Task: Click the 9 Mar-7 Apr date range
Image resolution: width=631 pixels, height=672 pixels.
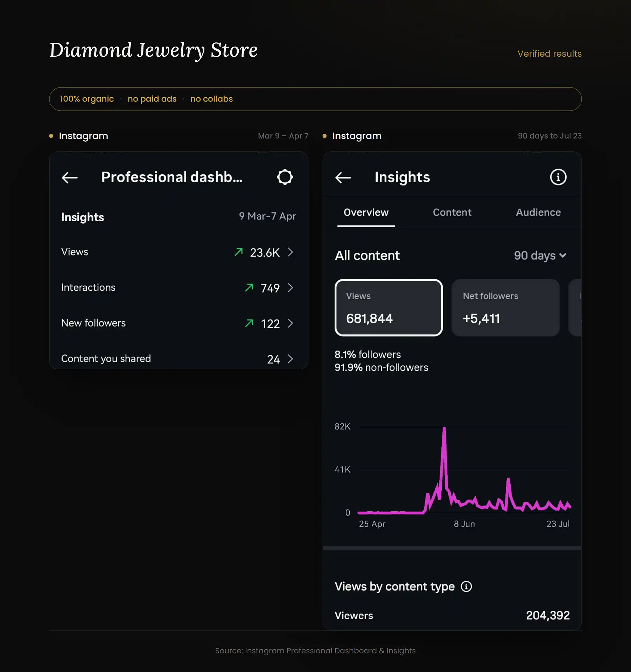Action: click(x=267, y=216)
